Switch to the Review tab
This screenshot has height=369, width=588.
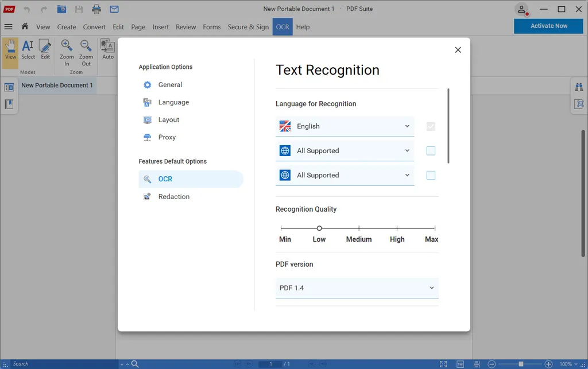pos(185,27)
